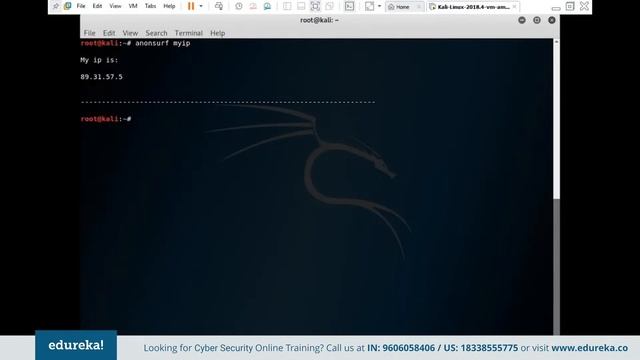
Task: Click the thumbnail bar view icon
Action: point(301,6)
